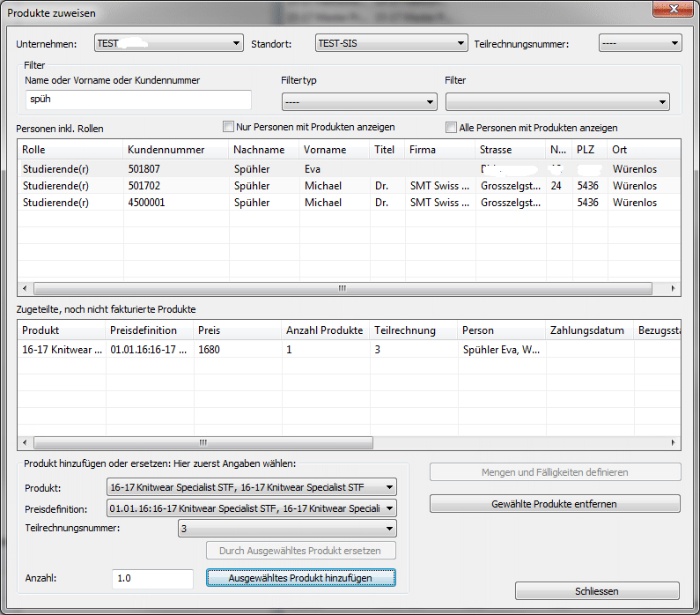
Task: Expand the Standort TEST-SIS dropdown
Action: [x=391, y=43]
